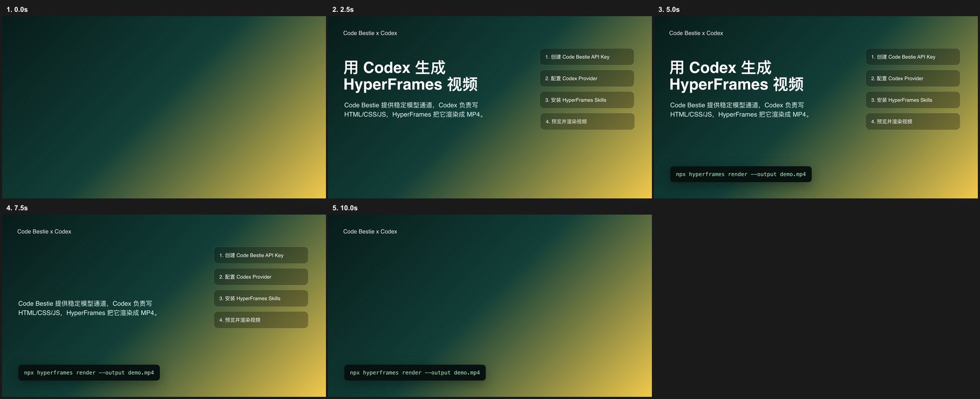
Task: Click '4. 预览并渲染视频' card in 5.0s frame
Action: coord(913,122)
